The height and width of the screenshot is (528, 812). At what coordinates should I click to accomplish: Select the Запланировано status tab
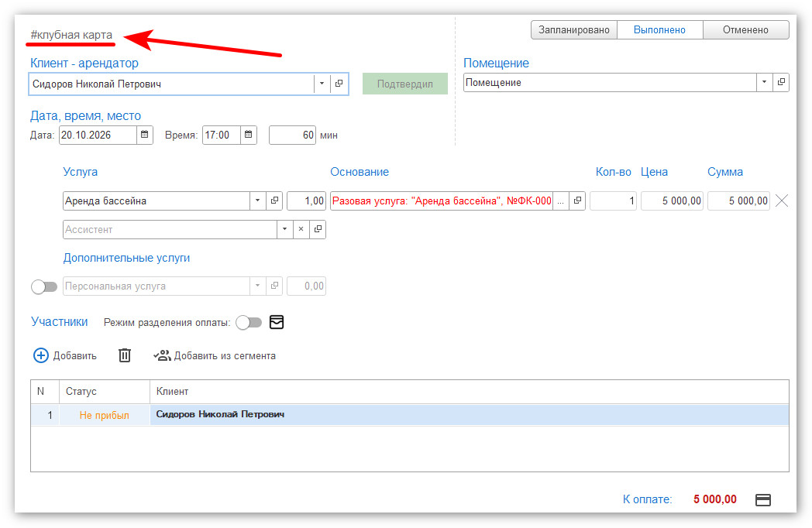click(x=574, y=30)
